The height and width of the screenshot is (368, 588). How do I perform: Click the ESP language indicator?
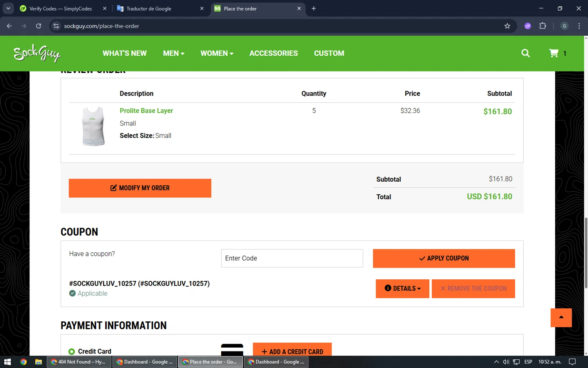528,362
